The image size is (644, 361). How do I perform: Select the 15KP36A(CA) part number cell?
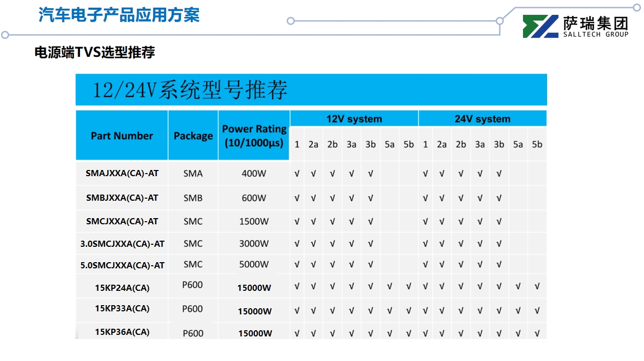tap(122, 332)
